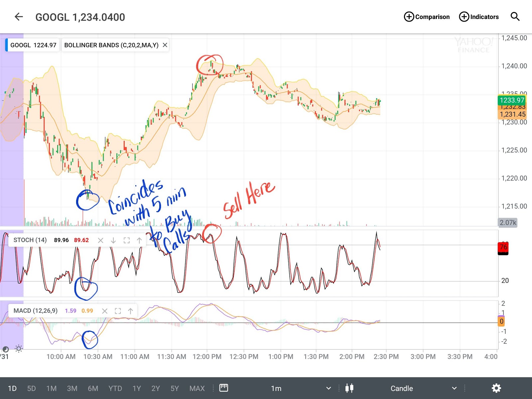This screenshot has width=532, height=399.
Task: Click the 12:00 PM time axis label
Action: [x=207, y=357]
